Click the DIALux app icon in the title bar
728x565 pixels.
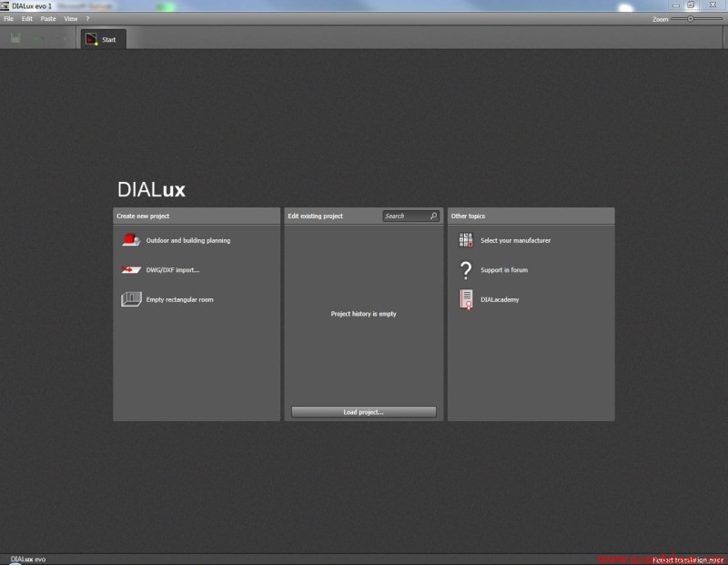click(x=5, y=6)
